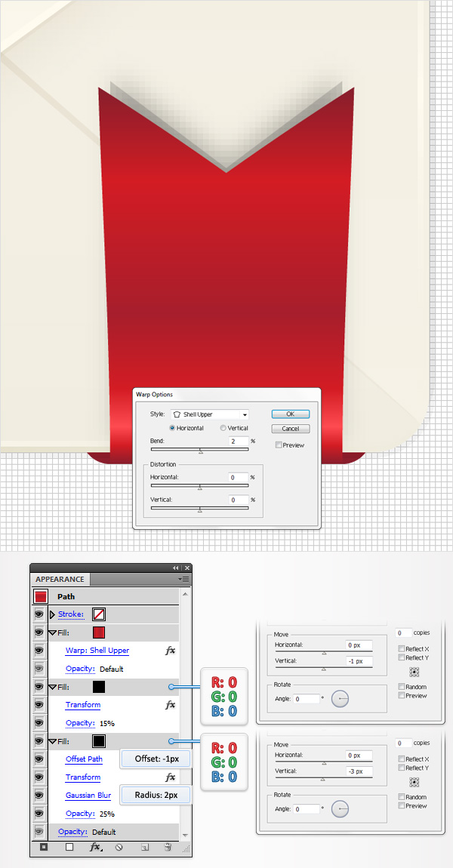The width and height of the screenshot is (453, 868).
Task: Toggle eye icon next to Opacity 15%
Action: (39, 723)
